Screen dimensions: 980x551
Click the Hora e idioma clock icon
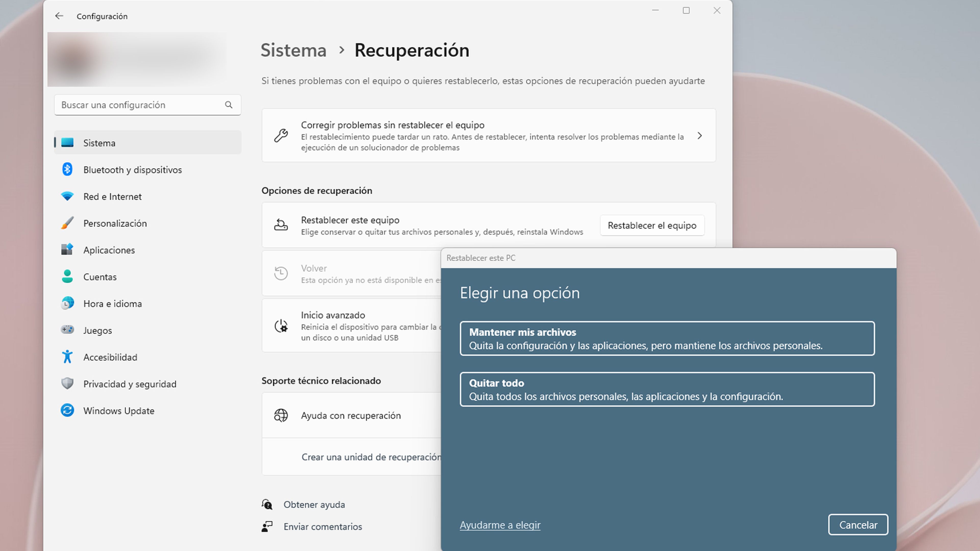tap(67, 303)
